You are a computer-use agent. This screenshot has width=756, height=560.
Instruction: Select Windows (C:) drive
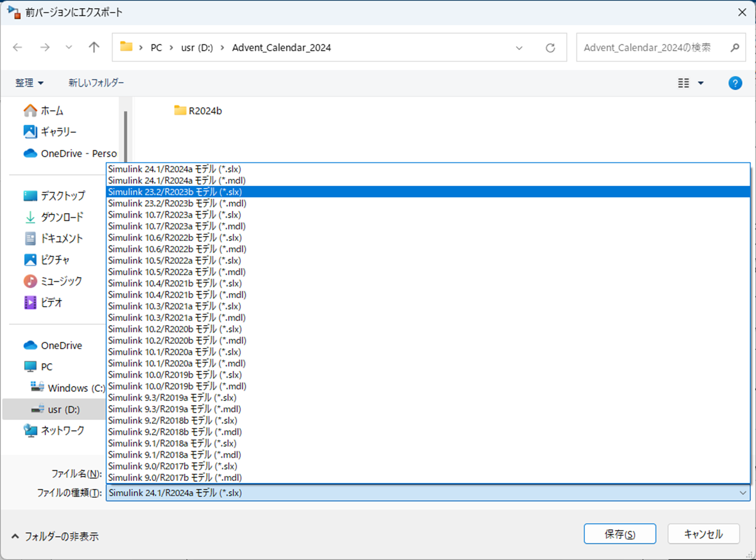[x=68, y=388]
